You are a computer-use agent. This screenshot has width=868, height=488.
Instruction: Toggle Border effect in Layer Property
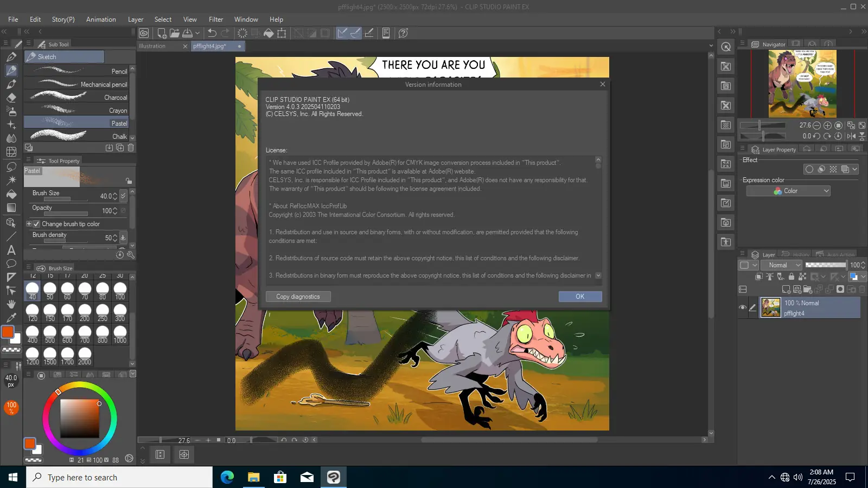(809, 169)
